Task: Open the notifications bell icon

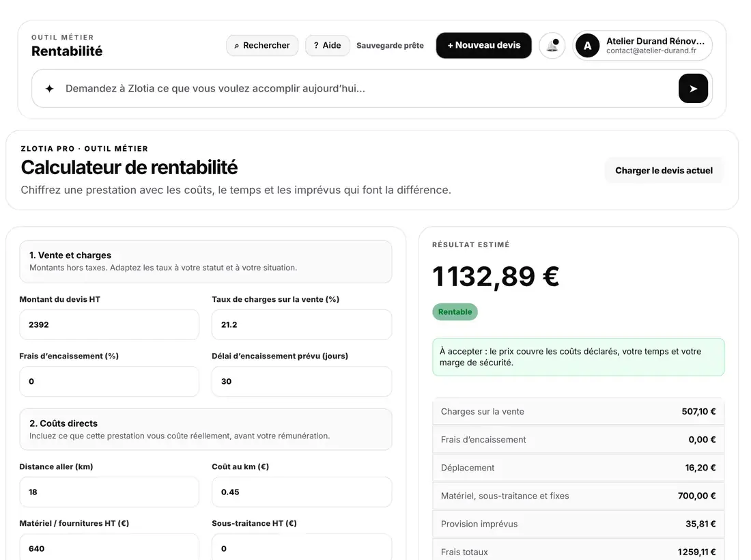Action: click(552, 46)
